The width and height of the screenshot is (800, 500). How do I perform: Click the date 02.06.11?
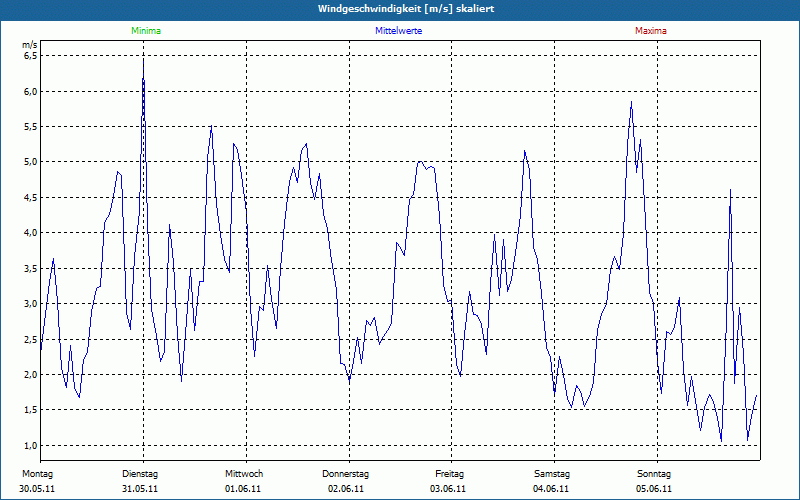pyautogui.click(x=346, y=489)
